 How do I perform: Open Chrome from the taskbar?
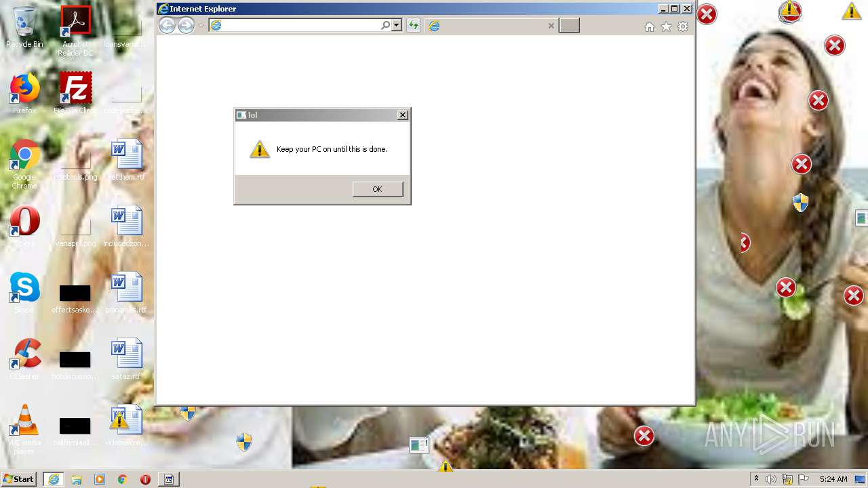[123, 479]
